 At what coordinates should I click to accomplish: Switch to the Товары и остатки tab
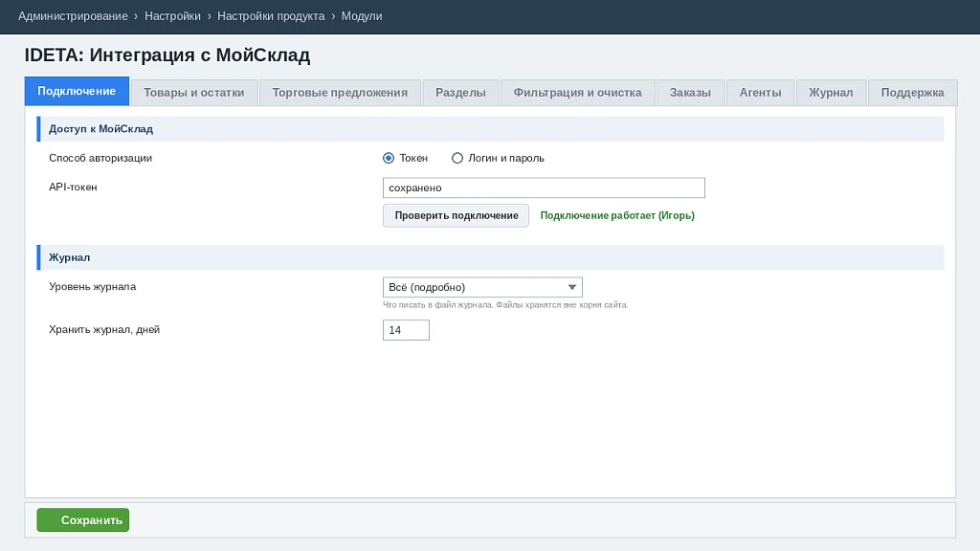[x=194, y=93]
